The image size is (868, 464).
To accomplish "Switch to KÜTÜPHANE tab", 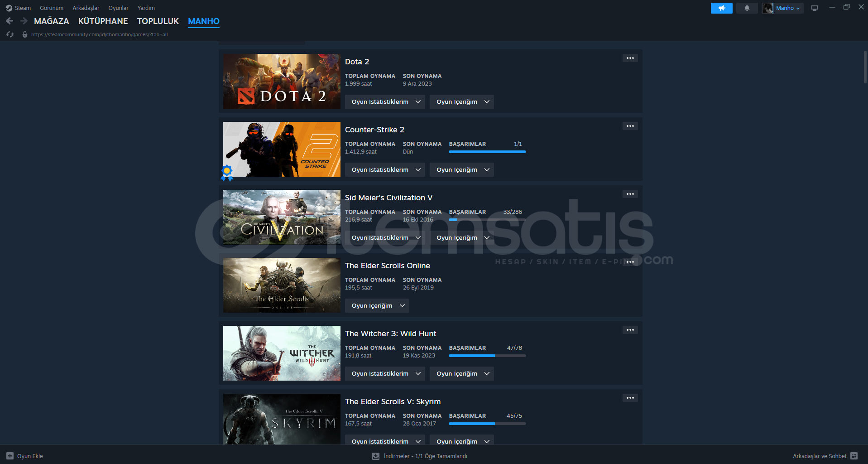I will pyautogui.click(x=103, y=21).
